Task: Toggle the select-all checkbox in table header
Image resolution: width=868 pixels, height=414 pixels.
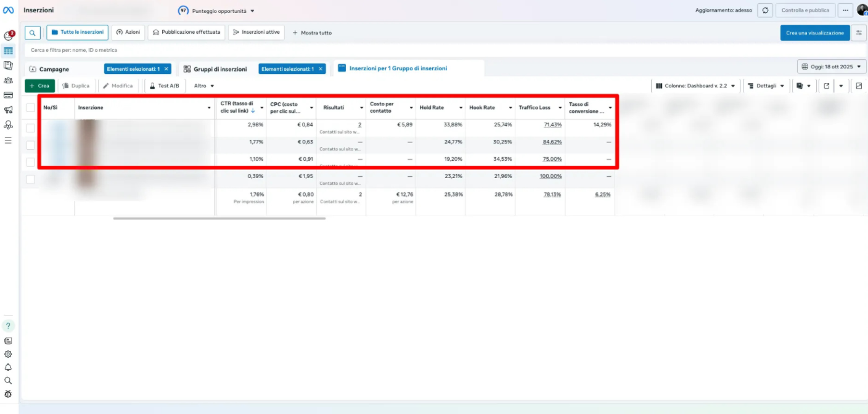Action: 31,108
